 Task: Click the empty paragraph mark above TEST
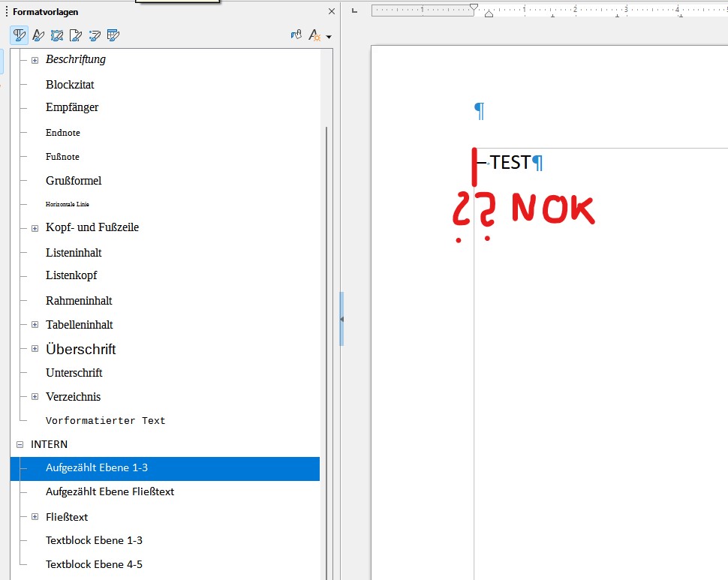(479, 111)
